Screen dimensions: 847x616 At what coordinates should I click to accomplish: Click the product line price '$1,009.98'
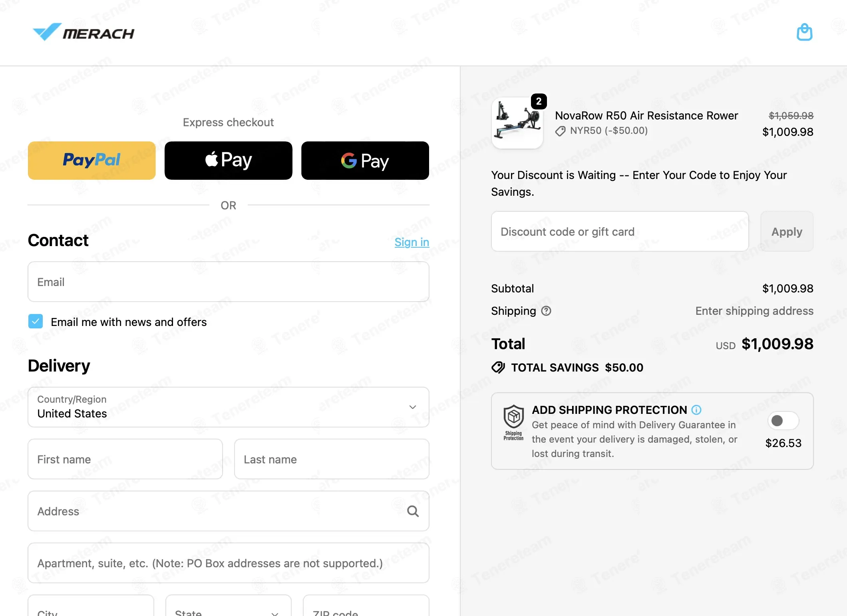[x=788, y=132]
